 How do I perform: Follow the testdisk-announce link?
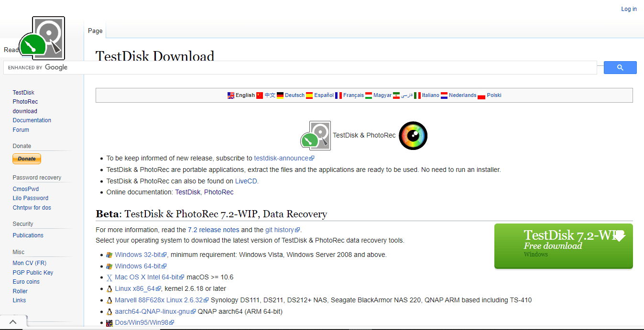point(284,158)
